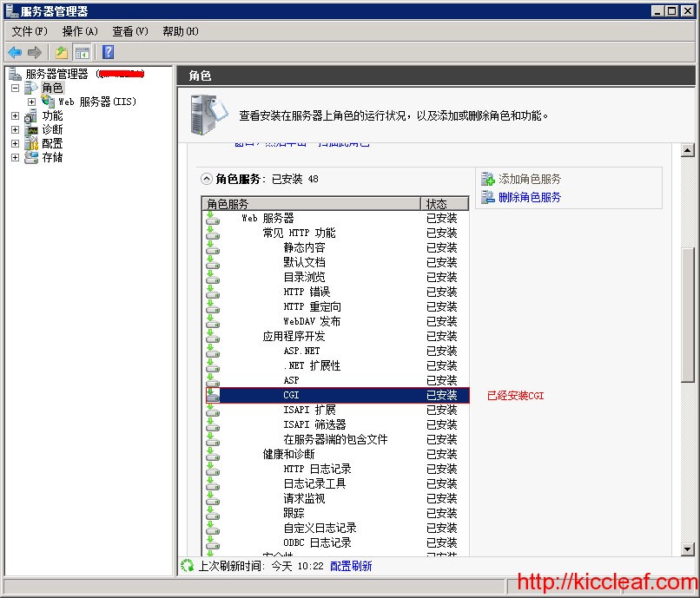Image resolution: width=700 pixels, height=598 pixels.
Task: Click the scrollbar up arrow
Action: pos(688,150)
